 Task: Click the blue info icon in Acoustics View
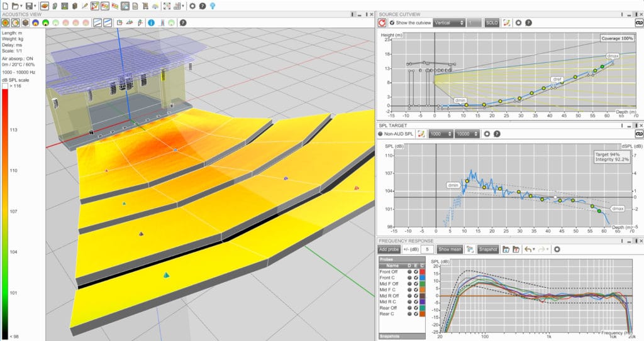click(151, 23)
